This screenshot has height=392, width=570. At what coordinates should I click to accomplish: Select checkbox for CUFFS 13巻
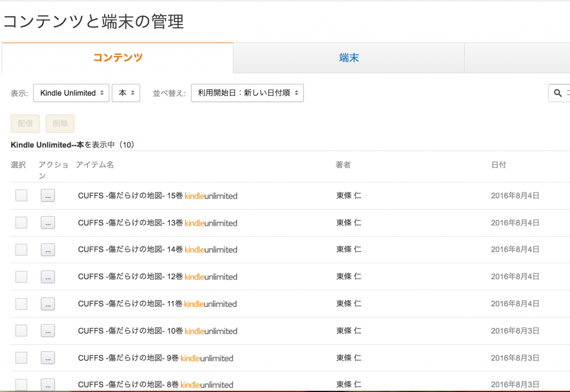[x=21, y=222]
